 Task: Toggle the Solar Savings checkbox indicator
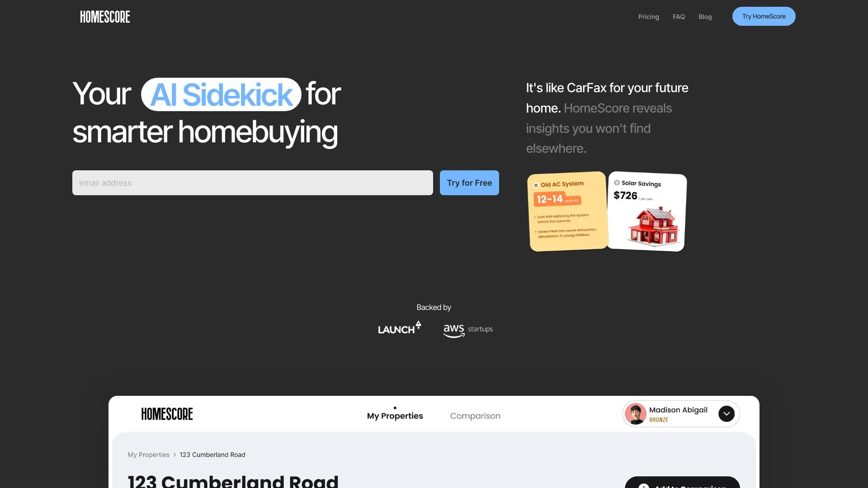617,183
